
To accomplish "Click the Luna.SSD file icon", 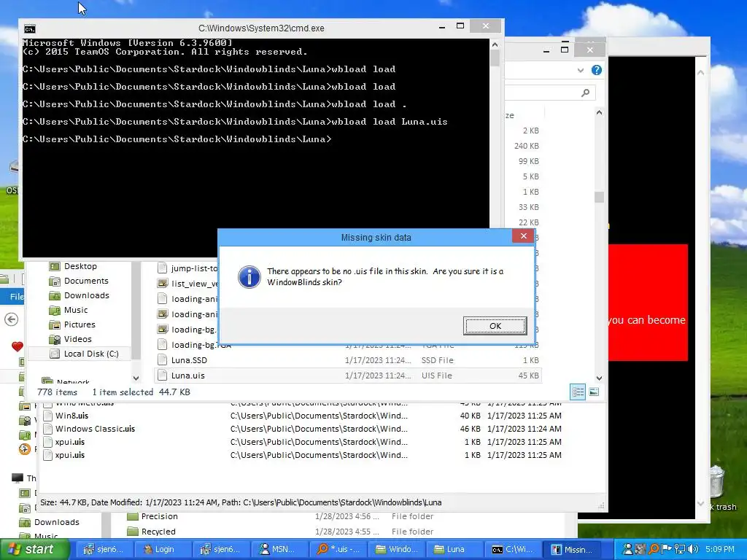I will (163, 360).
